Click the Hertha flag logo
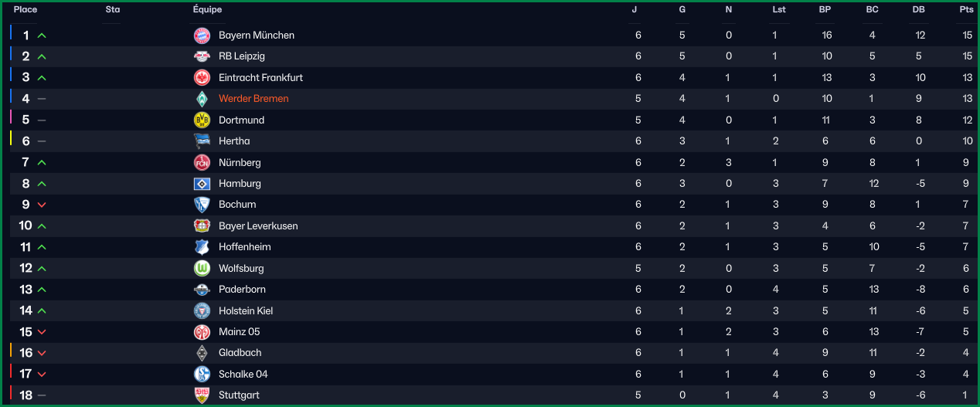This screenshot has height=407, width=980. point(202,141)
